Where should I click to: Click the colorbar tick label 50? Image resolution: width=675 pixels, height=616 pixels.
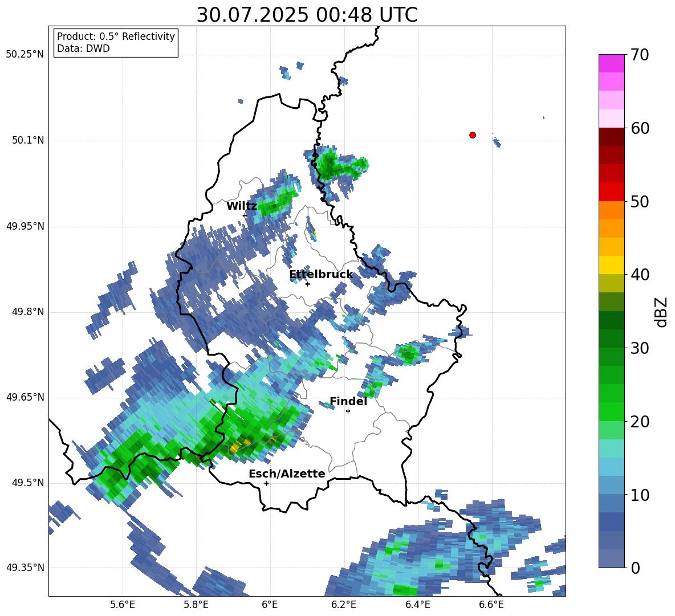click(640, 201)
